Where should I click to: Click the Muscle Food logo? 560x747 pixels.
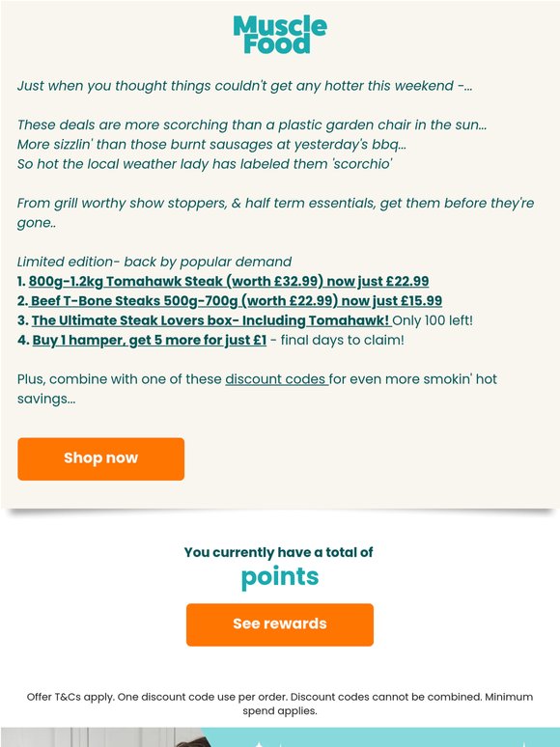(x=280, y=35)
